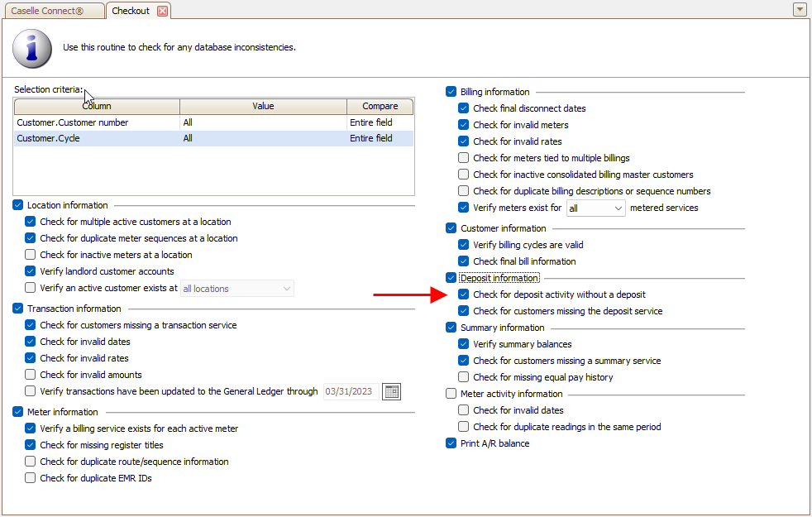Toggle Location information checkbox
The height and width of the screenshot is (517, 812).
click(18, 205)
